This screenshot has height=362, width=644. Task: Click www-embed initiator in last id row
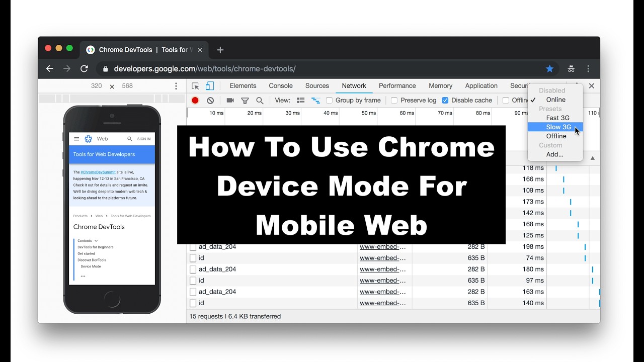[x=383, y=303]
